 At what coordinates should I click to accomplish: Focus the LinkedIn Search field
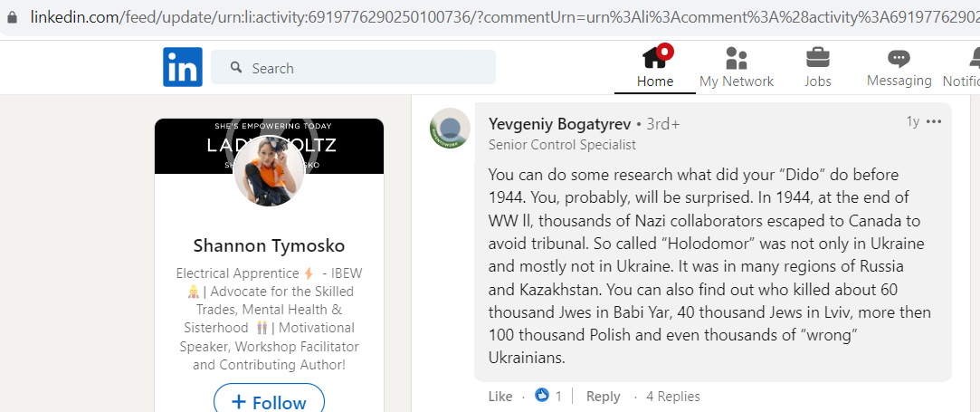point(353,67)
